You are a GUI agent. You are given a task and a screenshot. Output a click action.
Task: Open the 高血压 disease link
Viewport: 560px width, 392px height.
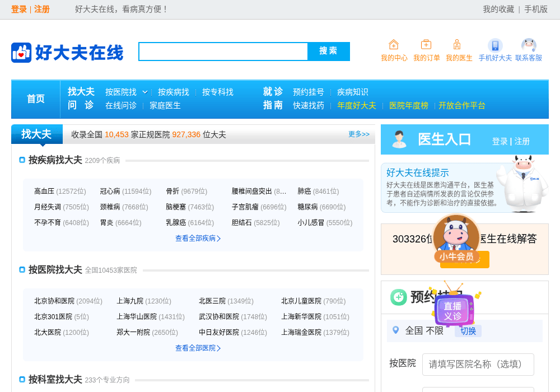44,192
